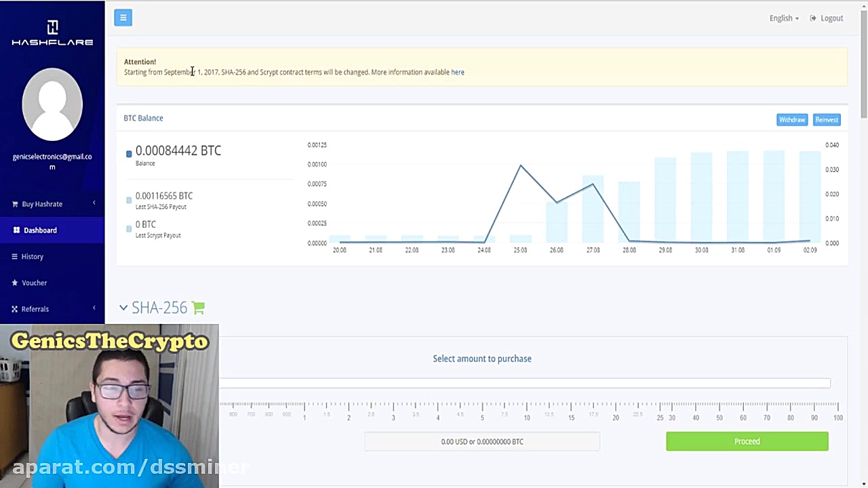
Task: Click the SHA-256 section heading
Action: click(x=159, y=308)
